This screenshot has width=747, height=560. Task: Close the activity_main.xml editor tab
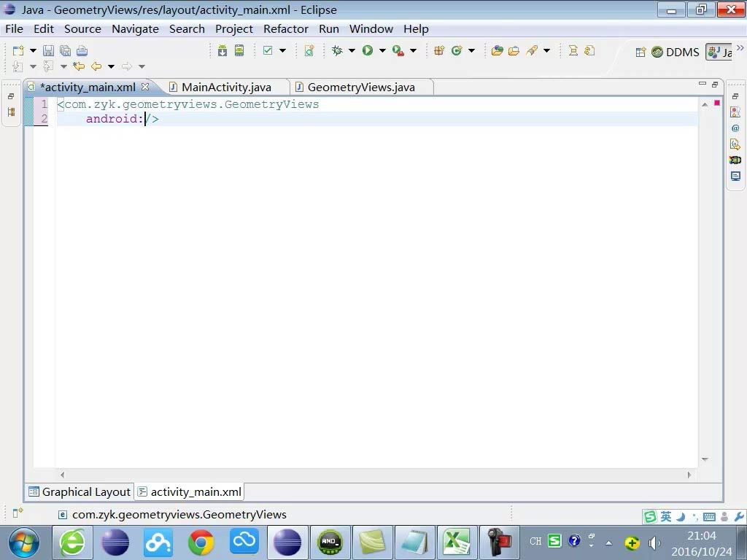[145, 87]
